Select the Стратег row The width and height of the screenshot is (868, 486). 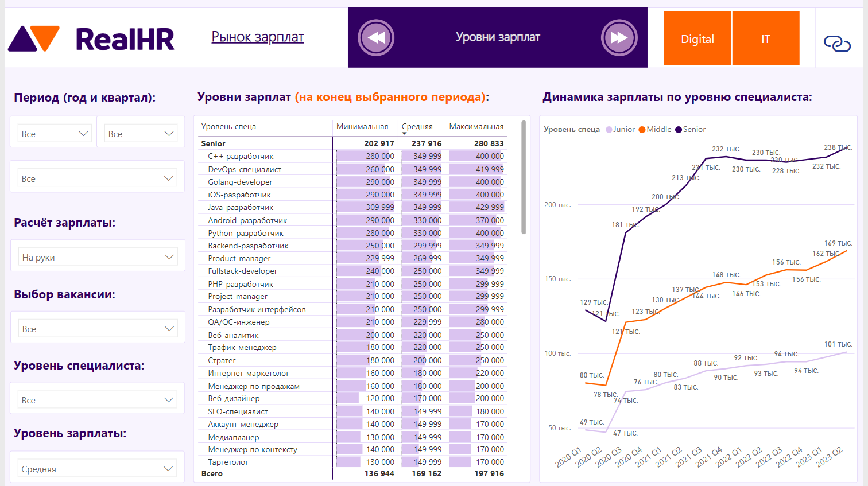[x=352, y=360]
